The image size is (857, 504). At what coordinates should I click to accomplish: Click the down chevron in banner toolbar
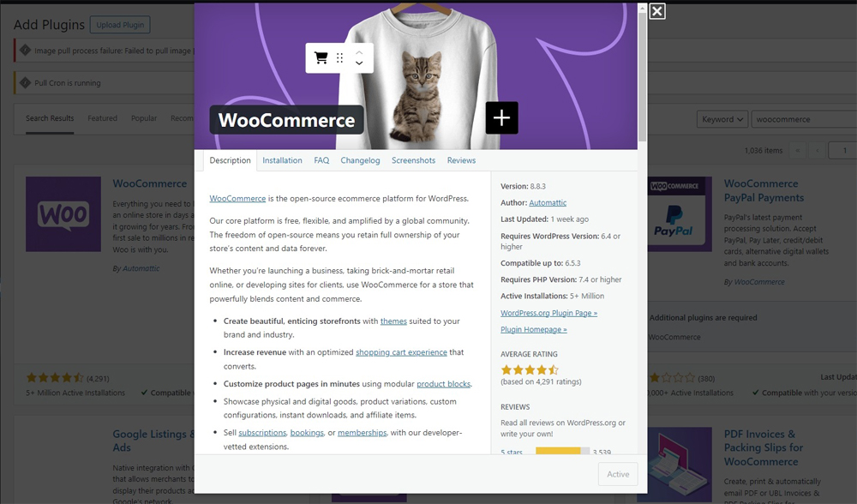(359, 63)
